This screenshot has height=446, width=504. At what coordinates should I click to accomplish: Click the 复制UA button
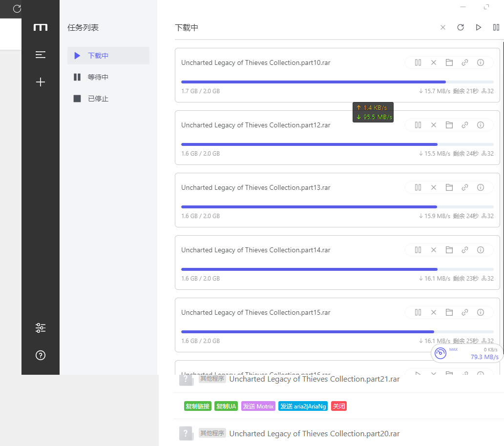click(x=226, y=406)
